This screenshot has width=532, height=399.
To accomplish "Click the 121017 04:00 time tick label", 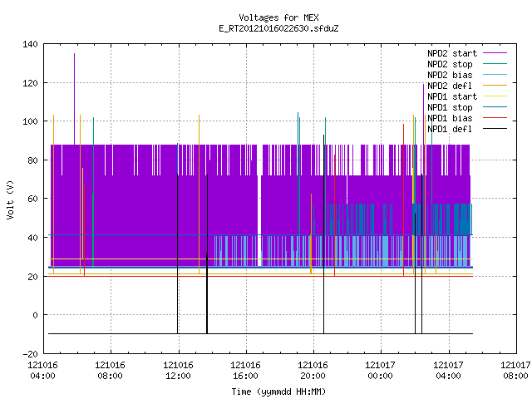I will click(449, 371).
